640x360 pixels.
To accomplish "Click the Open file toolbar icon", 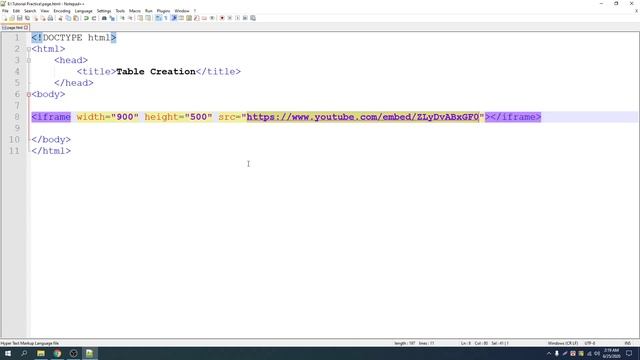I will click(12, 18).
